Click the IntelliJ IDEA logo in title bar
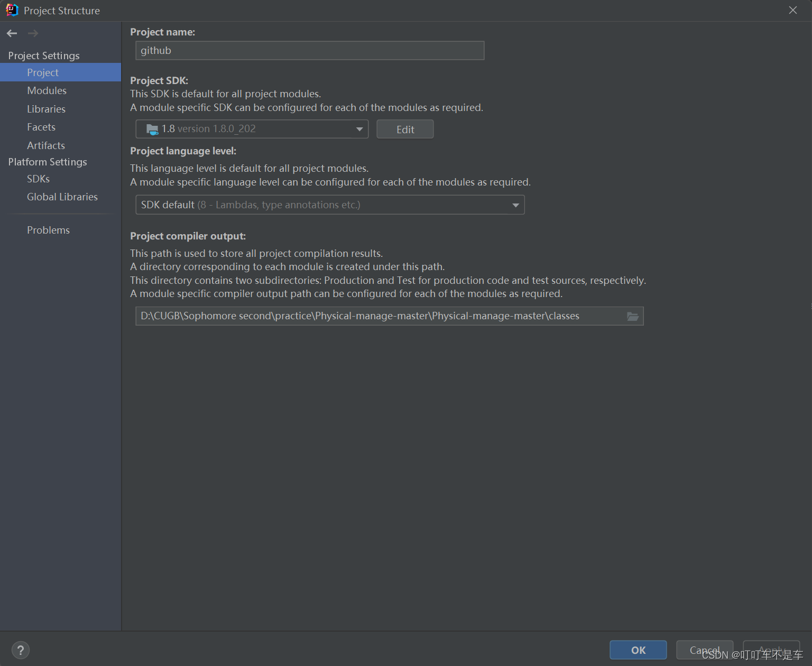 [12, 10]
